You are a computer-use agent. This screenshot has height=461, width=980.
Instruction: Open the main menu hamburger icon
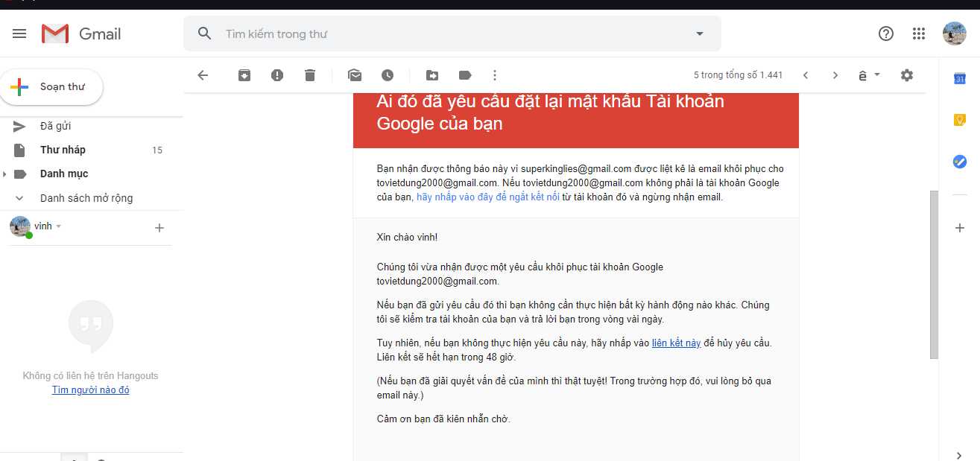pyautogui.click(x=19, y=34)
